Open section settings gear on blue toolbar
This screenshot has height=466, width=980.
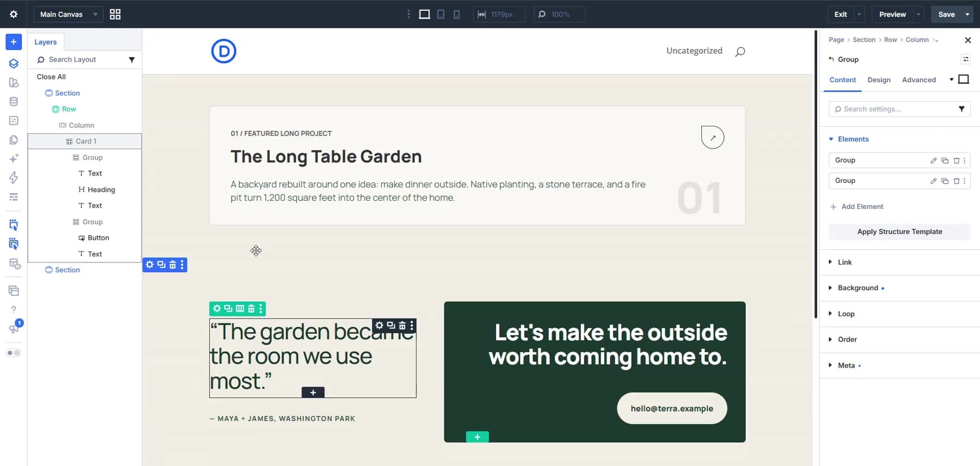[x=150, y=265]
